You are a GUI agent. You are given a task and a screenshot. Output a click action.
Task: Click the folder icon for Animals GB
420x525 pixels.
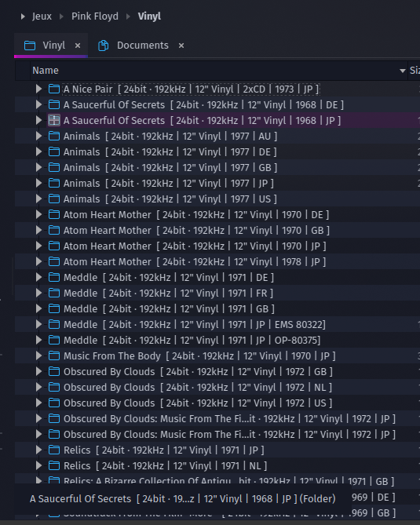click(x=54, y=167)
